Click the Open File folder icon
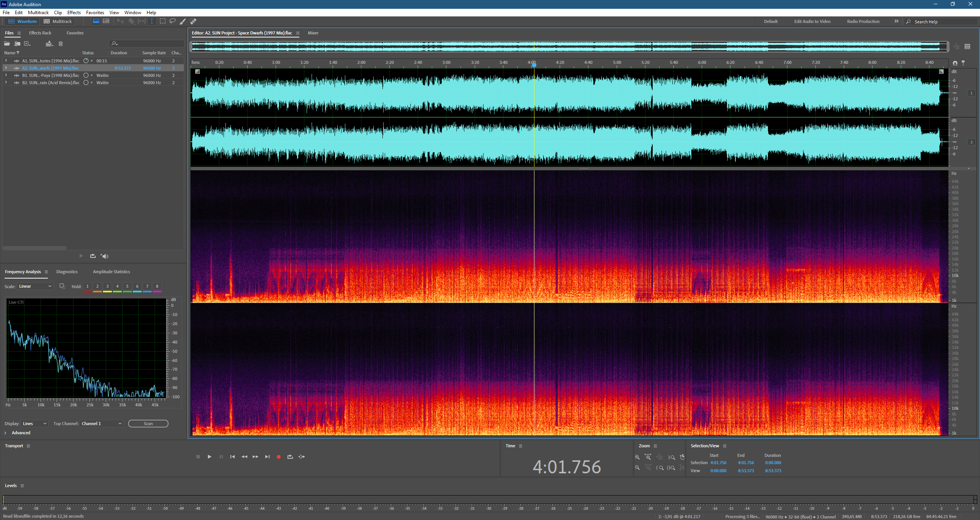This screenshot has width=980, height=520. pyautogui.click(x=7, y=44)
